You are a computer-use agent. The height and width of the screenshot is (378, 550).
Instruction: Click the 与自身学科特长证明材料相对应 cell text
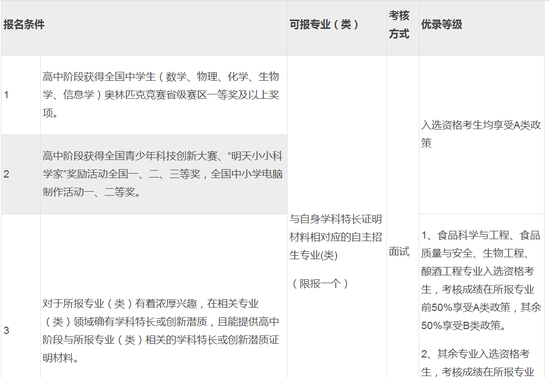[335, 237]
